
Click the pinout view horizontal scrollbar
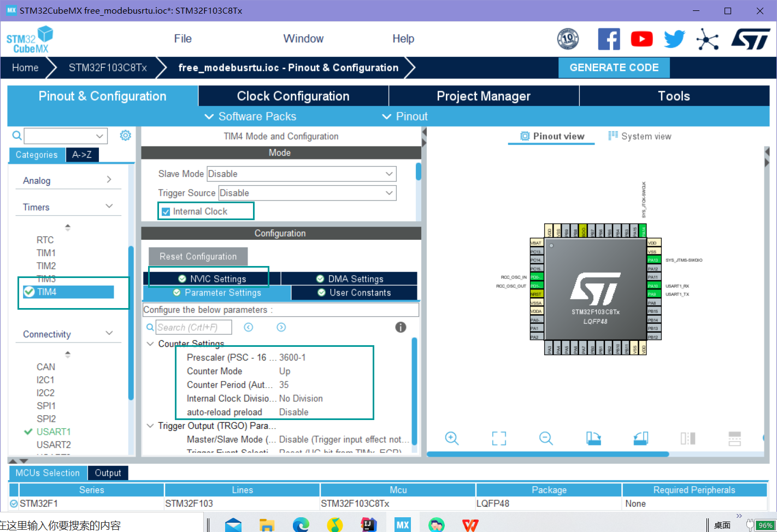pos(548,454)
